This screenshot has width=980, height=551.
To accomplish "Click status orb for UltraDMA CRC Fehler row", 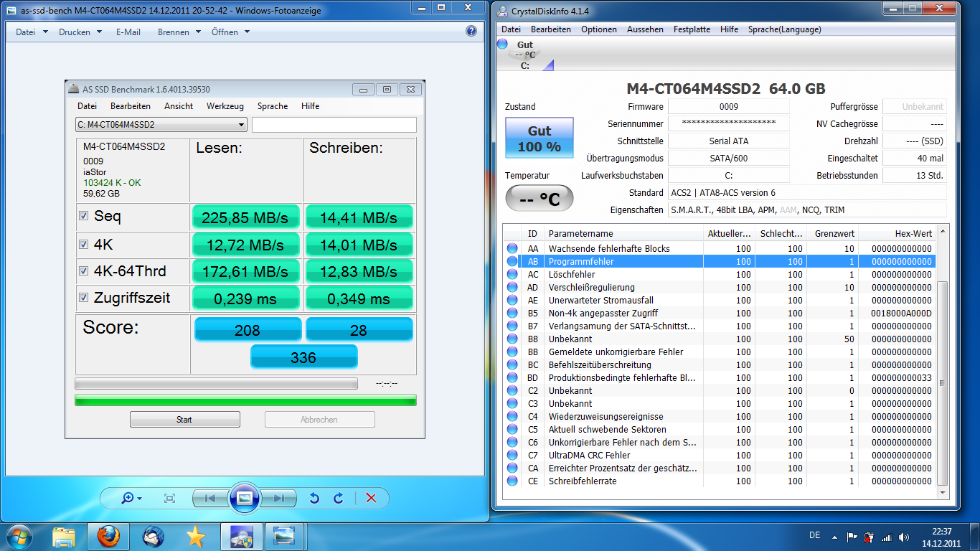I will pos(512,456).
